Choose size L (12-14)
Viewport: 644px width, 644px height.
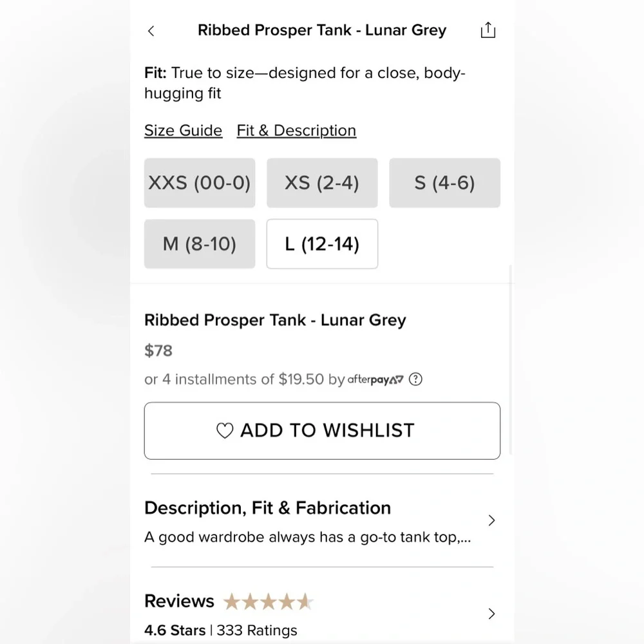pos(322,244)
